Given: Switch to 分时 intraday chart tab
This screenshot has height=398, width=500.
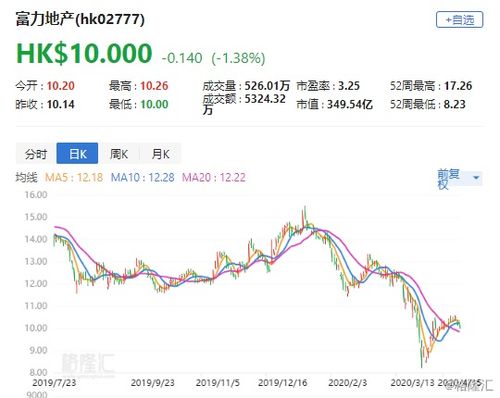Looking at the screenshot, I should pyautogui.click(x=36, y=154).
